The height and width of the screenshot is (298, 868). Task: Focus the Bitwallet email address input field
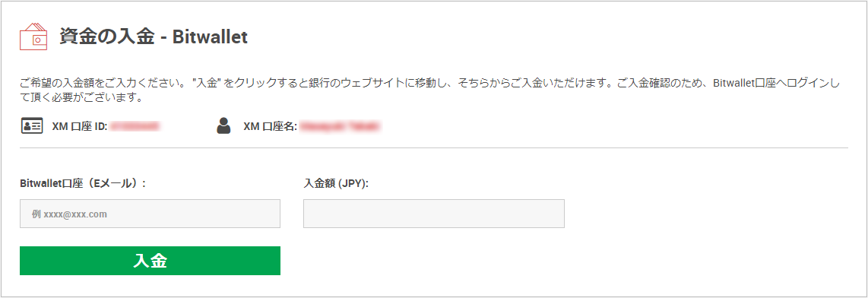pyautogui.click(x=150, y=214)
